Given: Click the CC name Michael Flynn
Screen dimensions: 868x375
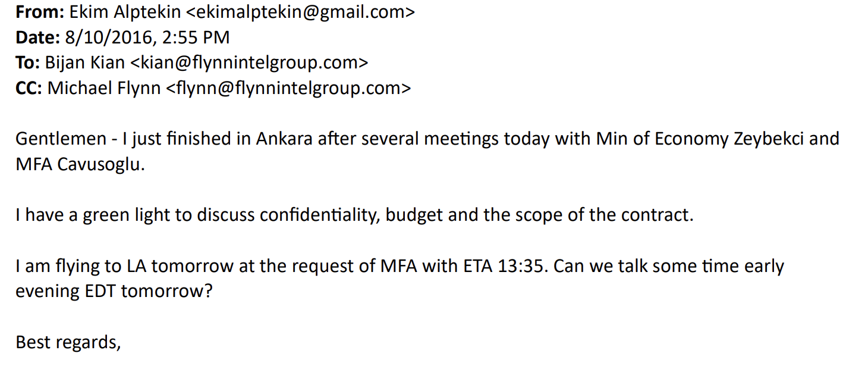Looking at the screenshot, I should point(104,88).
